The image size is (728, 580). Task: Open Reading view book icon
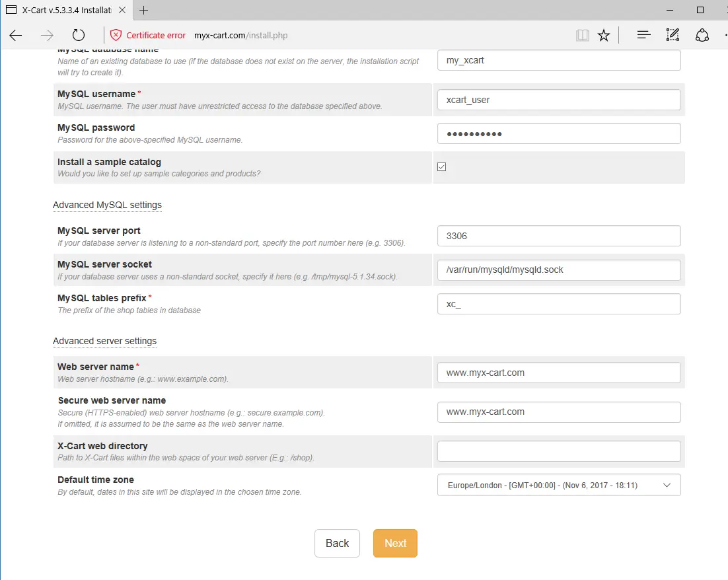pos(582,35)
